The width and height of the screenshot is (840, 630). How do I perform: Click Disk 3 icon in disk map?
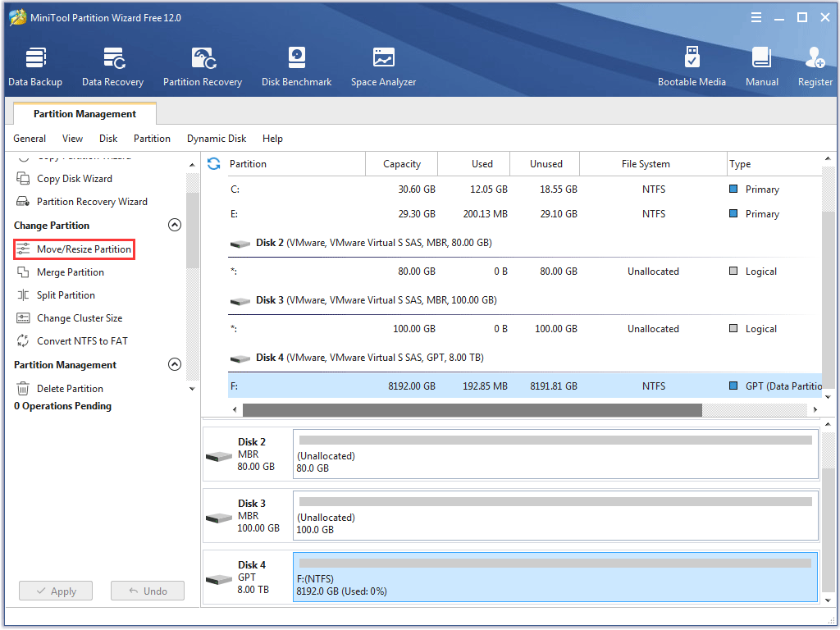[219, 518]
